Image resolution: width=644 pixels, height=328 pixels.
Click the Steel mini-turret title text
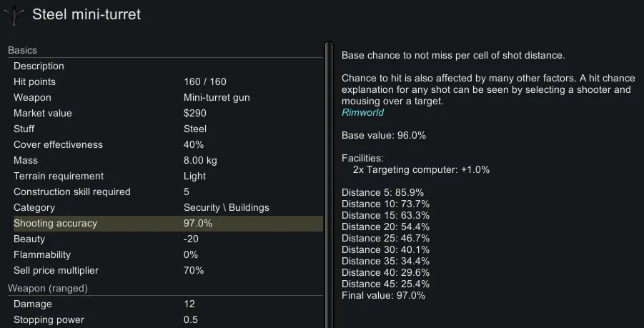(86, 15)
